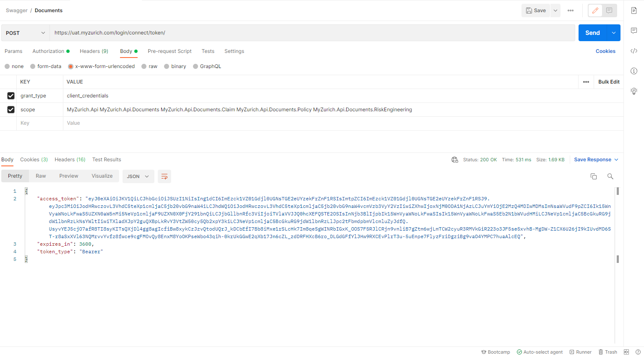The image size is (644, 357).
Task: Open the Comments icon in right sidebar
Action: (634, 31)
